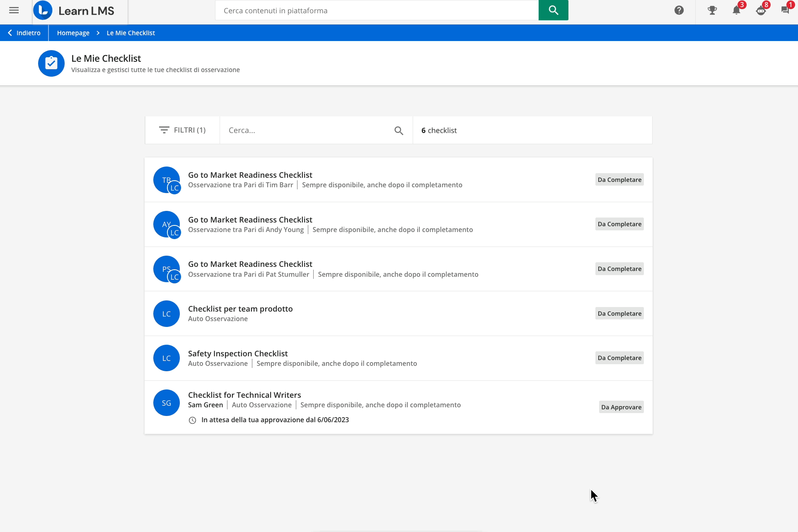Go back with the Indietro button
This screenshot has height=532, width=798.
24,33
